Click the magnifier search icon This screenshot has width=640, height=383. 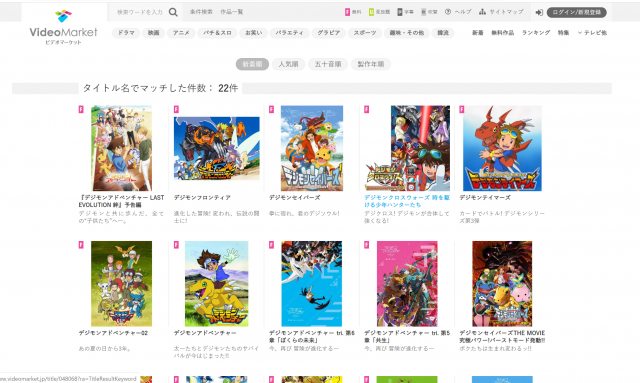coord(173,12)
